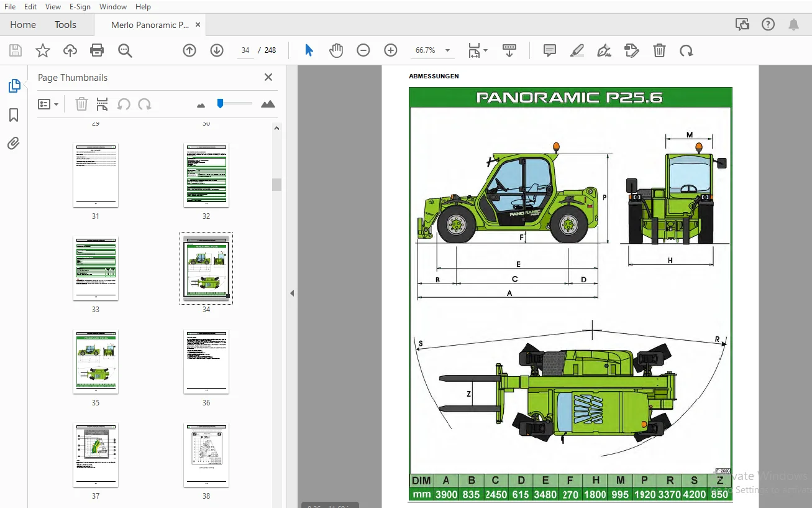Rotate thumbnails counterclockwise
The image size is (812, 508).
click(x=124, y=104)
